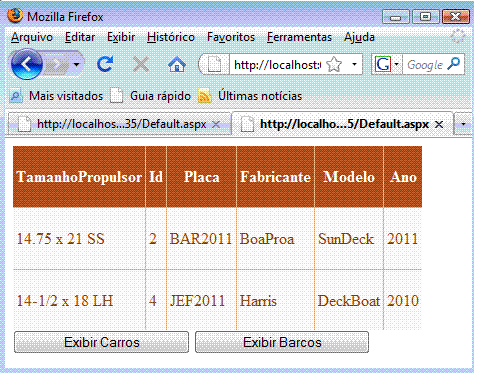Click the Exibir Barcos button
Viewport: 478px width, 373px height.
282,342
